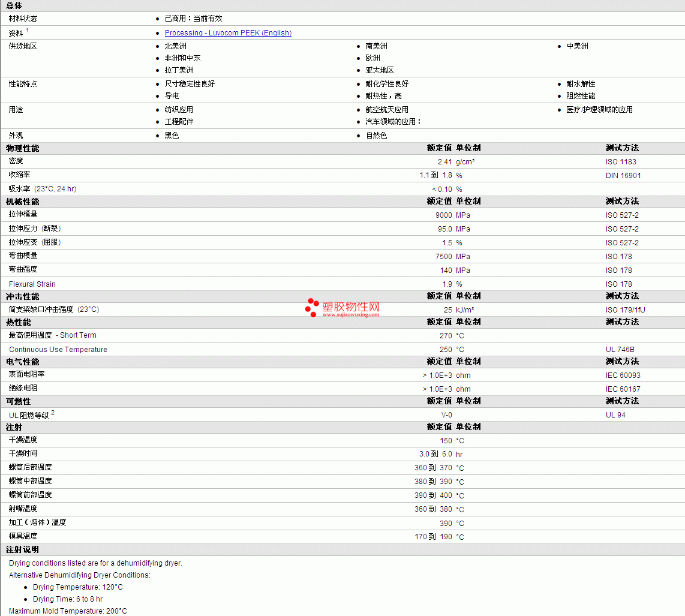Click the UL 746B test method cell

pyautogui.click(x=620, y=350)
